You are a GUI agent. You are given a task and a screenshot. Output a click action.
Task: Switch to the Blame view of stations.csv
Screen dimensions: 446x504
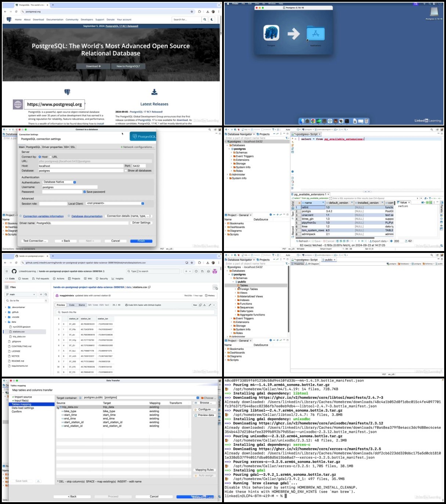pos(82,305)
